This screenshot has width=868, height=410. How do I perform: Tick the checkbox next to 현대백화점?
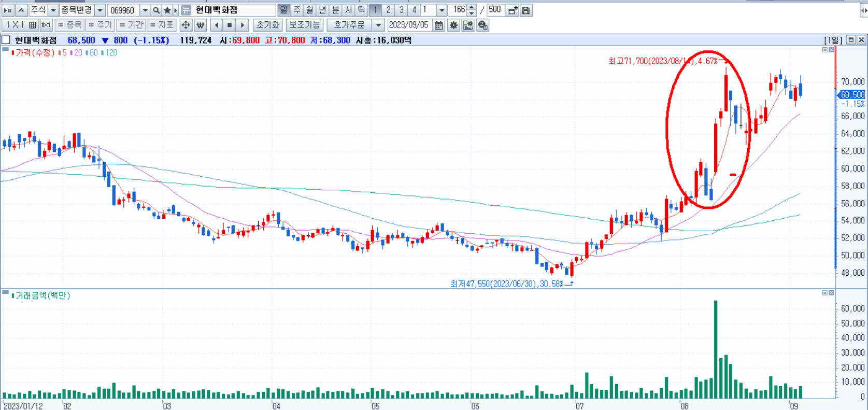click(6, 40)
